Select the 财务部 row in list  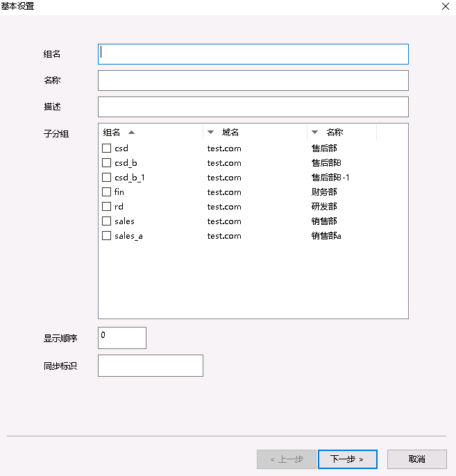(x=324, y=192)
